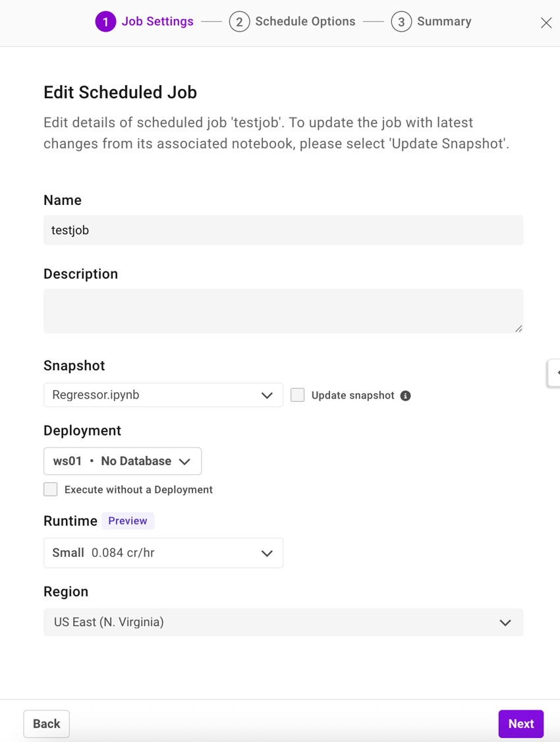Expand the collapsed side panel arrow
The width and height of the screenshot is (560, 742).
coord(556,373)
